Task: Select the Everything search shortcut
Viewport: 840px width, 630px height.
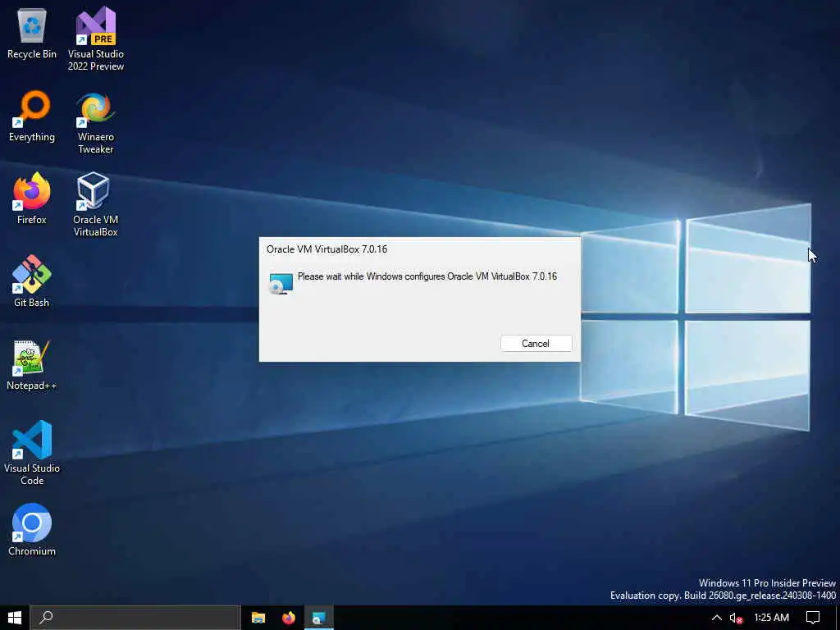Action: (32, 116)
